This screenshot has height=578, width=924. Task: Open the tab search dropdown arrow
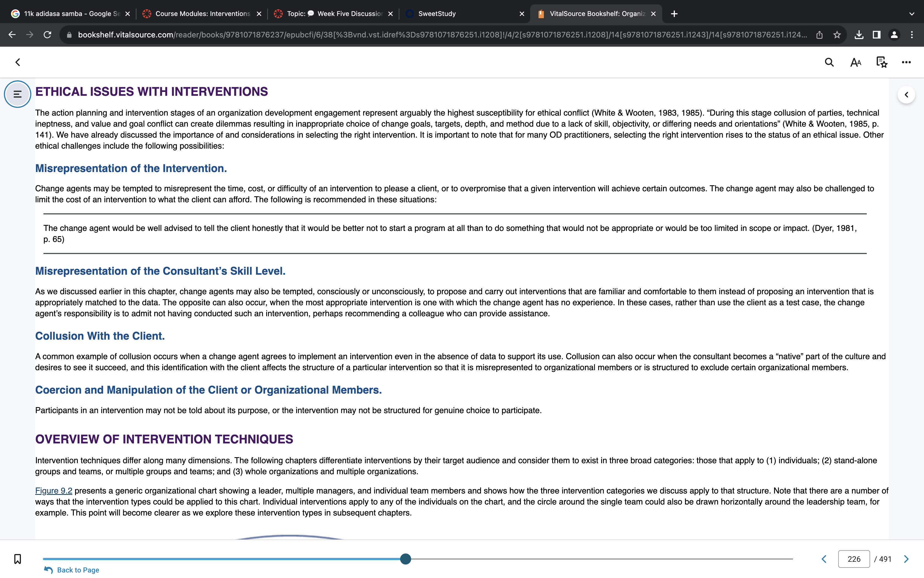pos(912,14)
